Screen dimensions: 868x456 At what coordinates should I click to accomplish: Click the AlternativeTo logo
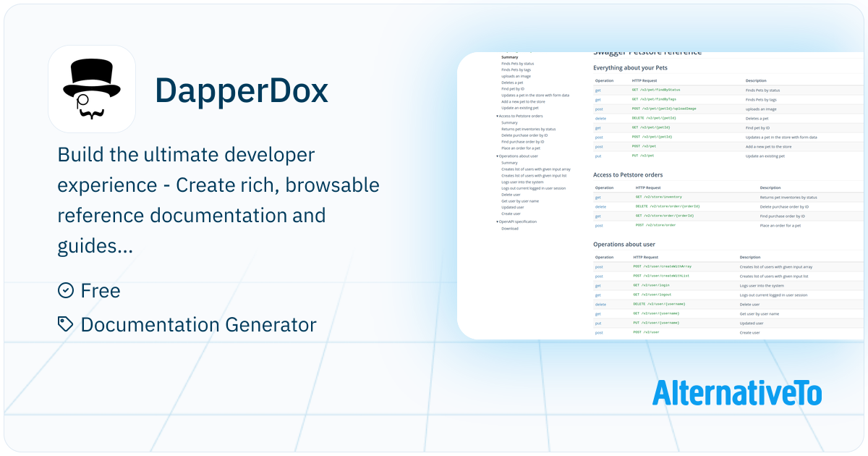[737, 392]
